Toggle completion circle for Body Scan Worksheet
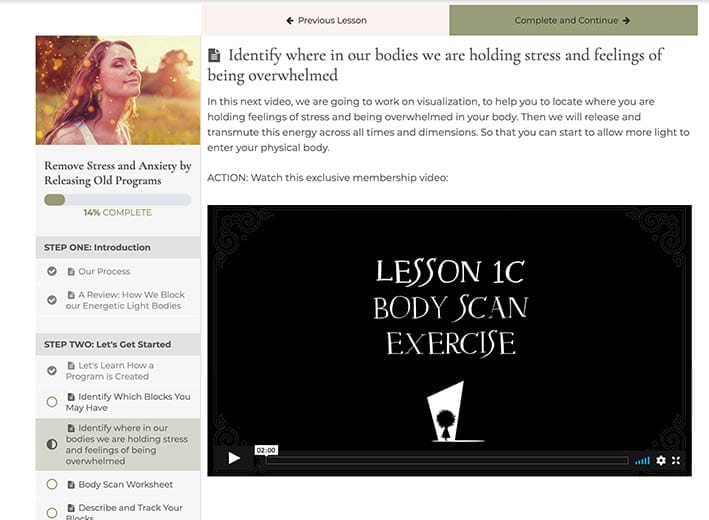Screen dimensions: 709x520 [x=52, y=484]
